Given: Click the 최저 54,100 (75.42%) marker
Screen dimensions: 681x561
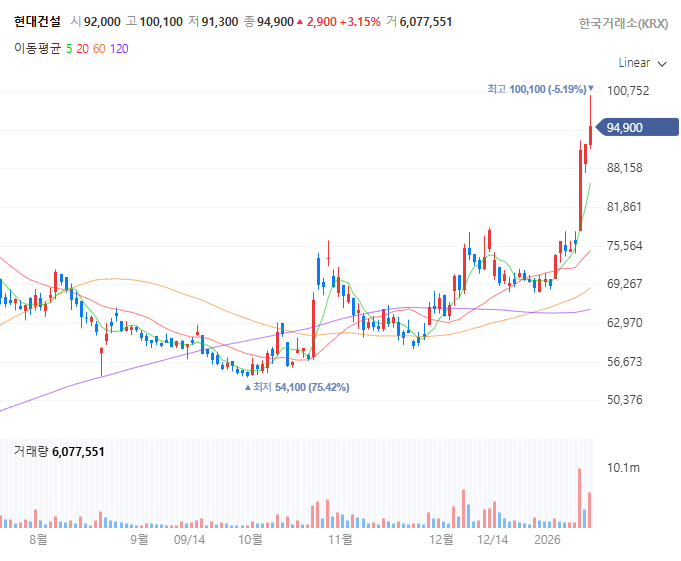Looking at the screenshot, I should tap(297, 387).
